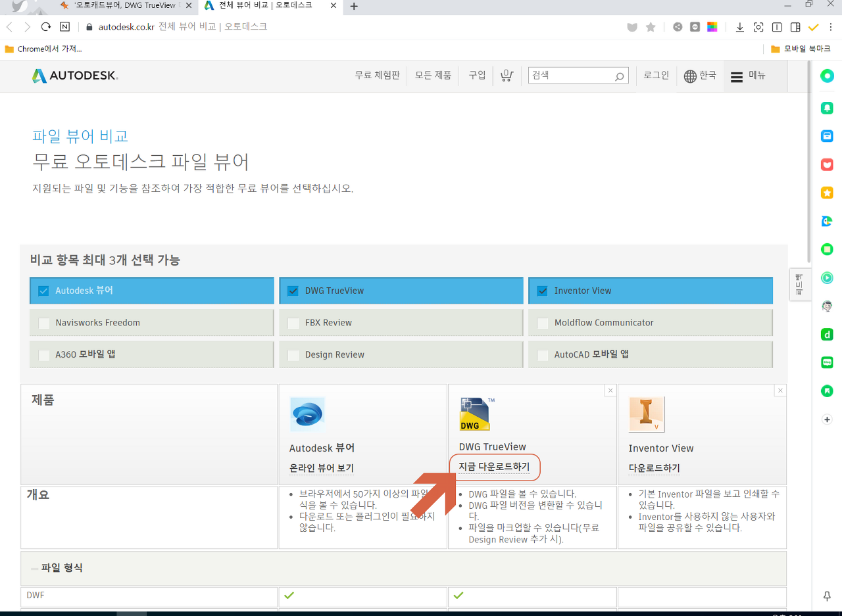The height and width of the screenshot is (616, 842).
Task: Open the rainbow color grid extension
Action: (x=712, y=27)
